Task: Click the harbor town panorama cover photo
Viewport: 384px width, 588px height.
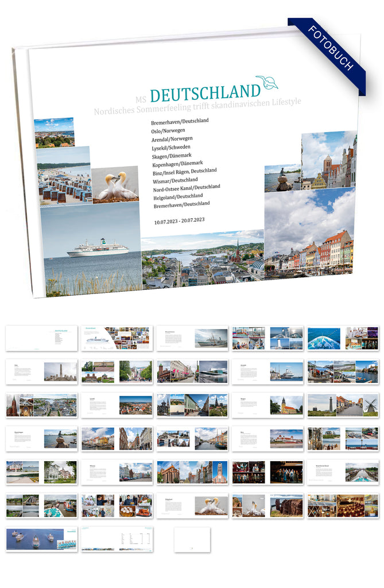Action: (x=203, y=259)
